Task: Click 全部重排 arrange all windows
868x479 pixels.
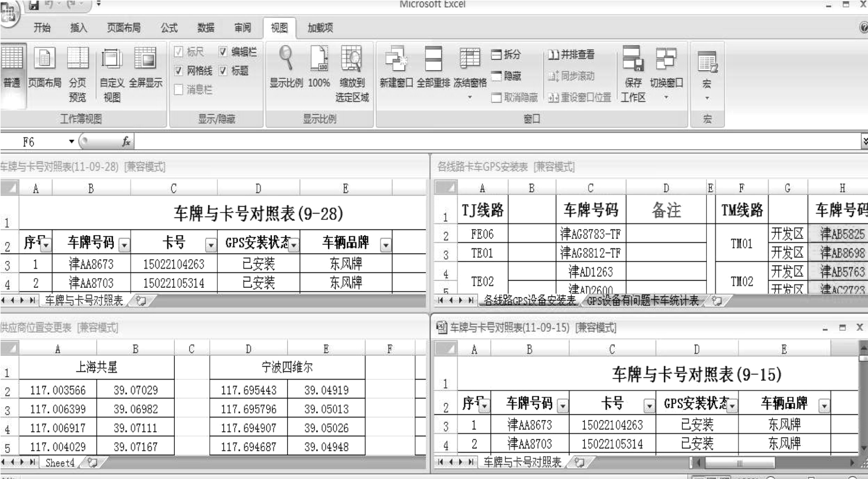Action: pos(433,68)
